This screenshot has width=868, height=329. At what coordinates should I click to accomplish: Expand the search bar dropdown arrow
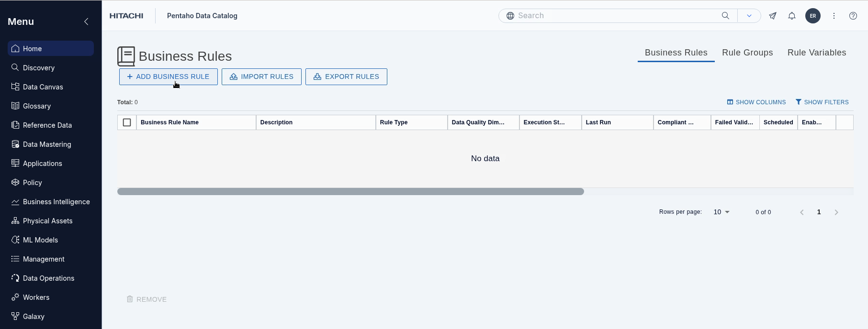point(749,16)
